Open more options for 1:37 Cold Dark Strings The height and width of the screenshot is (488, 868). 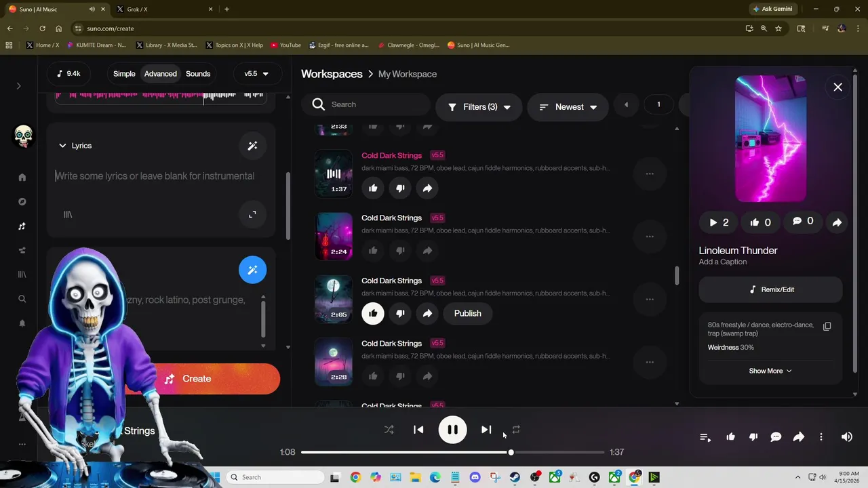[x=650, y=174]
